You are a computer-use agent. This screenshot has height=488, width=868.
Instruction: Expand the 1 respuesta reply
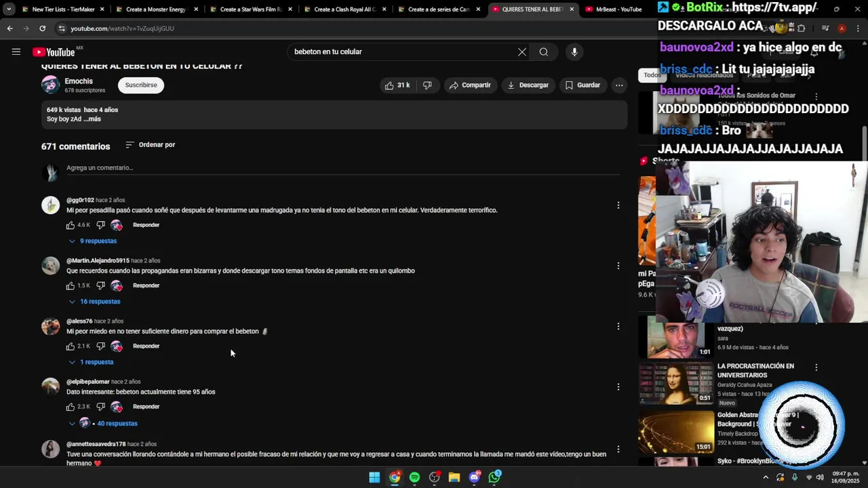coord(91,362)
